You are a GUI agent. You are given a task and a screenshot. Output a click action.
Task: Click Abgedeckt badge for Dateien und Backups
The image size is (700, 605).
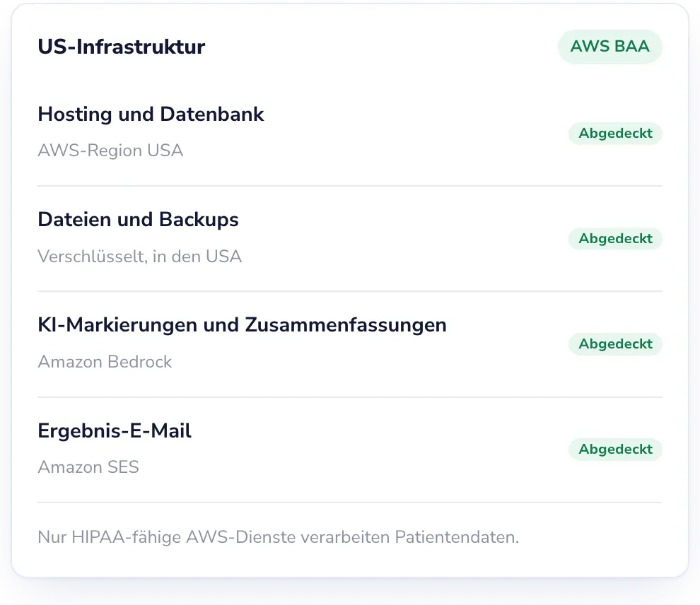coord(615,239)
